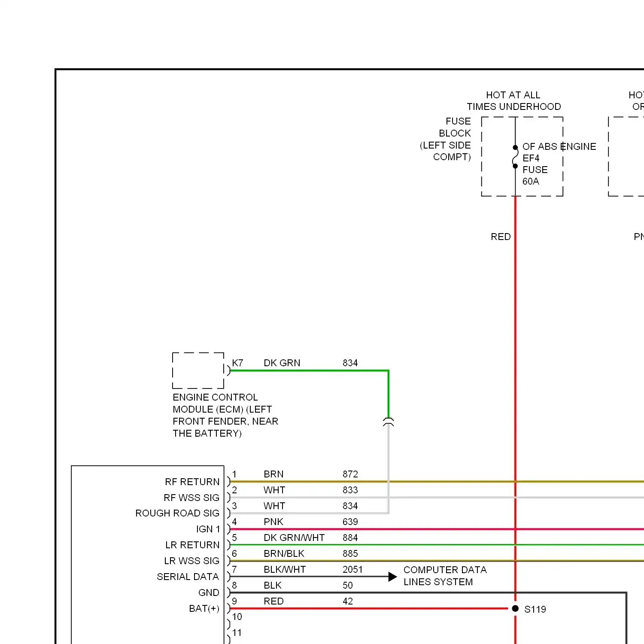
Task: Click the dashed ECM component box
Action: point(198,371)
